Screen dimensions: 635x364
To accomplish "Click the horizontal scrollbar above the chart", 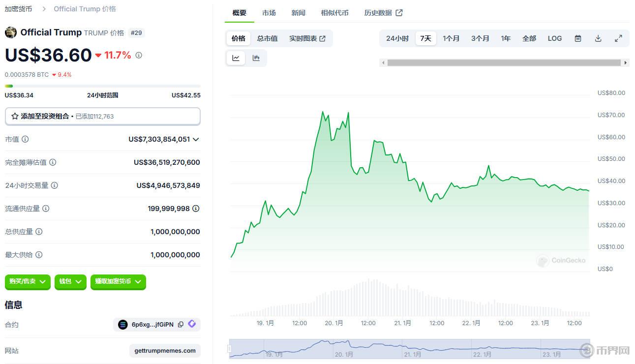I will point(504,63).
